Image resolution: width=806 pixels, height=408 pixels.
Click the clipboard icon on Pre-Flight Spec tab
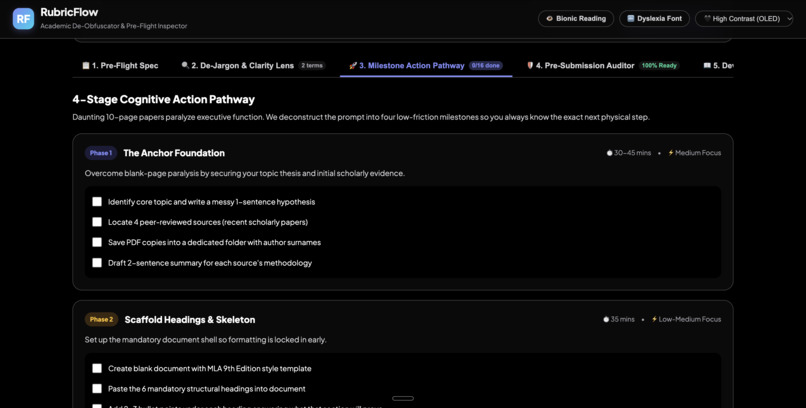tap(86, 66)
